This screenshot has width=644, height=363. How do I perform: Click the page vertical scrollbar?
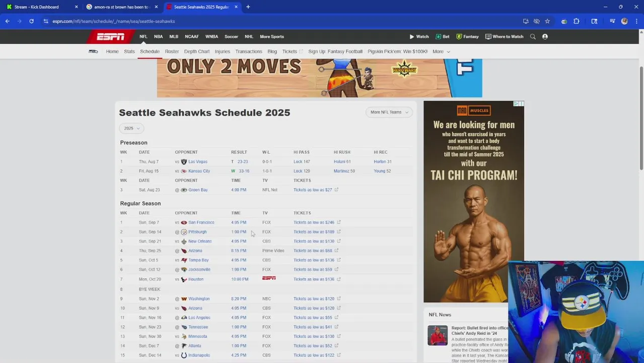(641, 117)
